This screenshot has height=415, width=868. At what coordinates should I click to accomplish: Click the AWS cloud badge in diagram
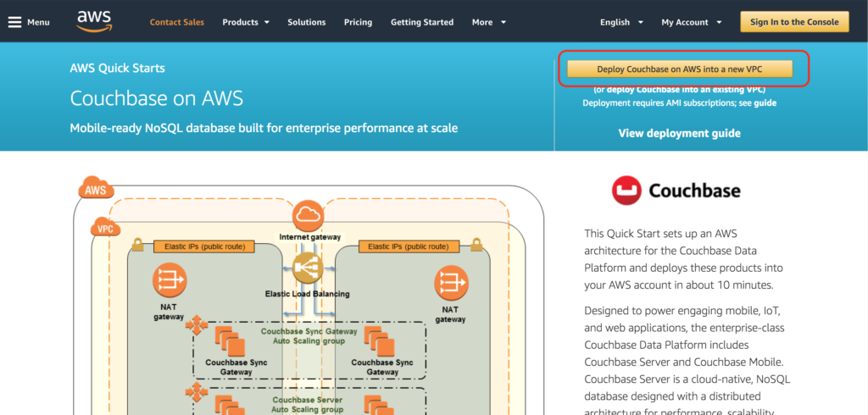[97, 189]
